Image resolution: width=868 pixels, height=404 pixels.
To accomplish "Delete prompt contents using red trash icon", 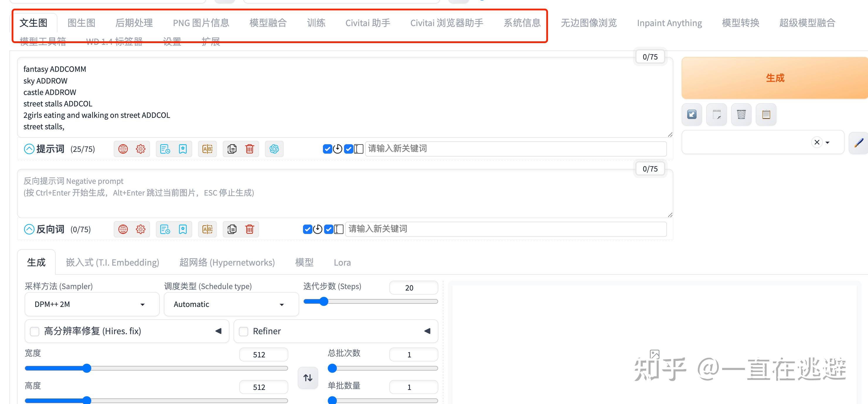I will 249,149.
